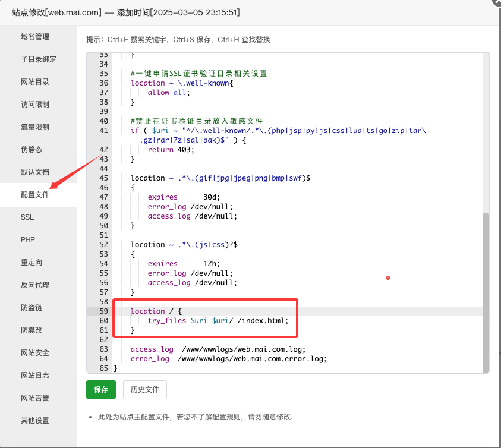Go to 流量限制 settings
501x448 pixels.
coord(35,127)
